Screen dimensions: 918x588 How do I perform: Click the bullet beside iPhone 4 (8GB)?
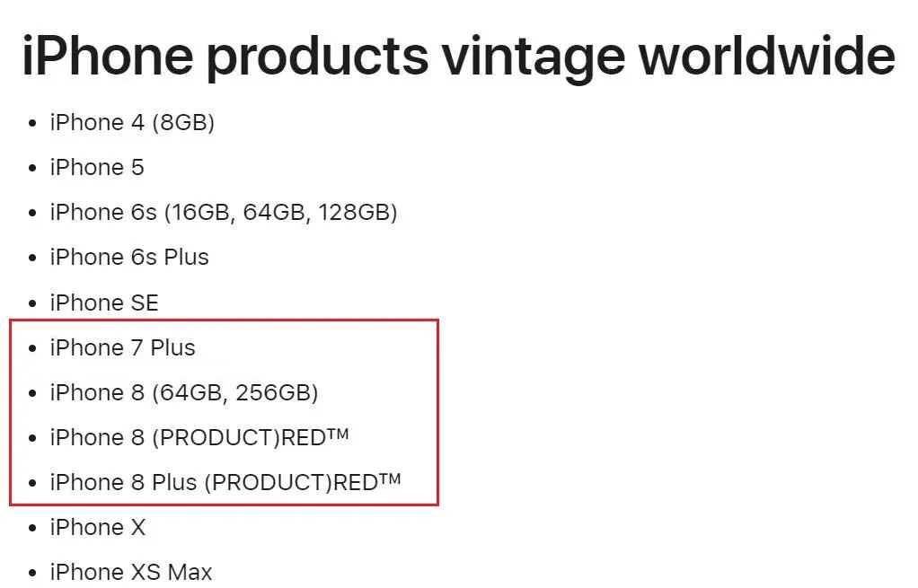[32, 124]
